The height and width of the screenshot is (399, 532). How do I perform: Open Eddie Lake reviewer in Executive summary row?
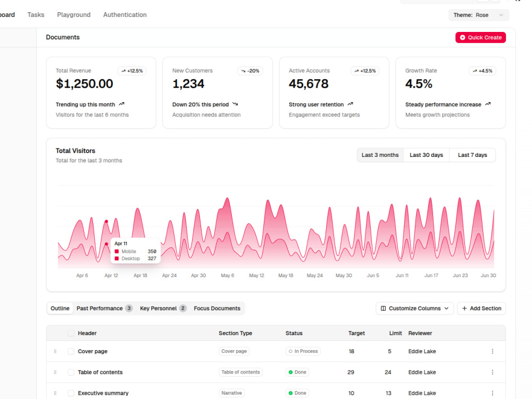pyautogui.click(x=422, y=393)
